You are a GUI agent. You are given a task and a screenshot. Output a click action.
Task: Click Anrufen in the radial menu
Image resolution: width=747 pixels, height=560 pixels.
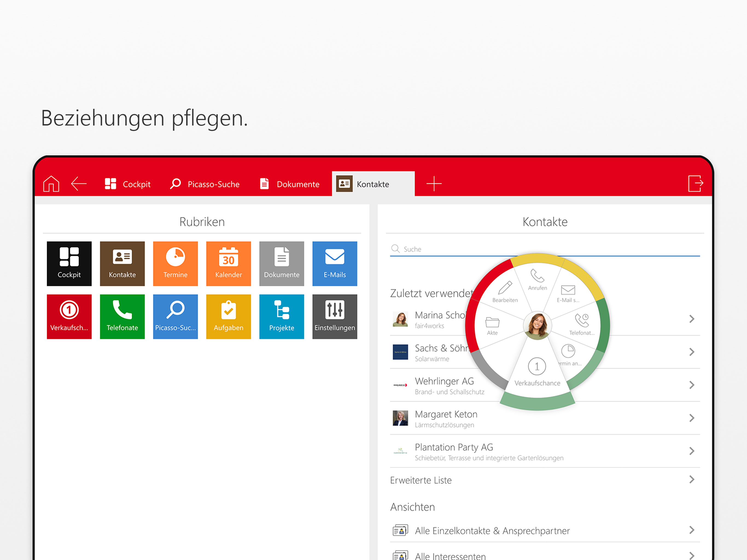click(537, 280)
